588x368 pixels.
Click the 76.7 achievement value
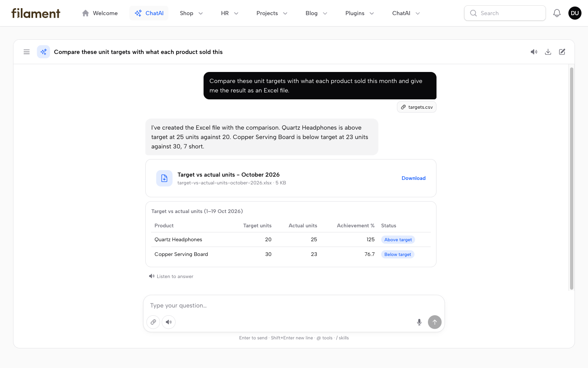tap(370, 254)
